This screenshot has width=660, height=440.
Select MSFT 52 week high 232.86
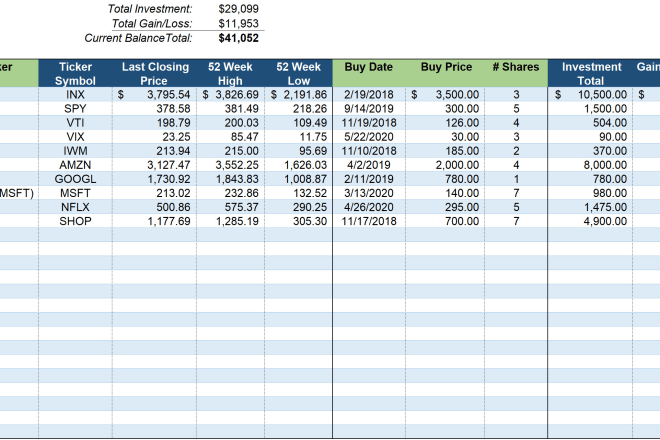click(231, 193)
